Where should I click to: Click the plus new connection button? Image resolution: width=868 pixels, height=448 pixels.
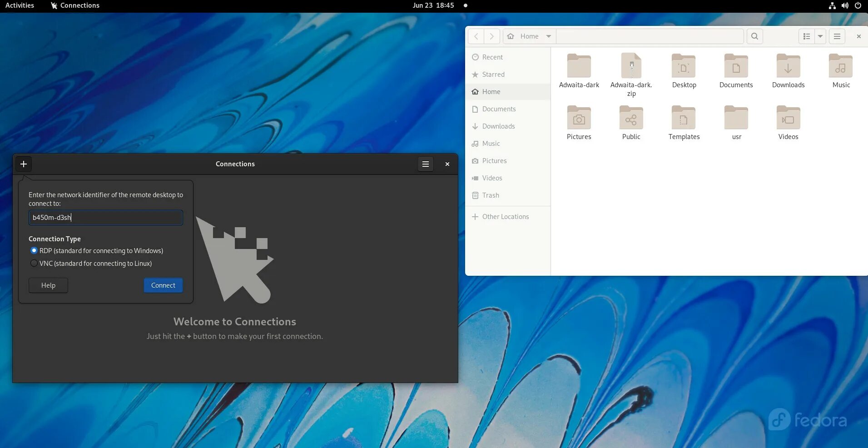point(24,164)
